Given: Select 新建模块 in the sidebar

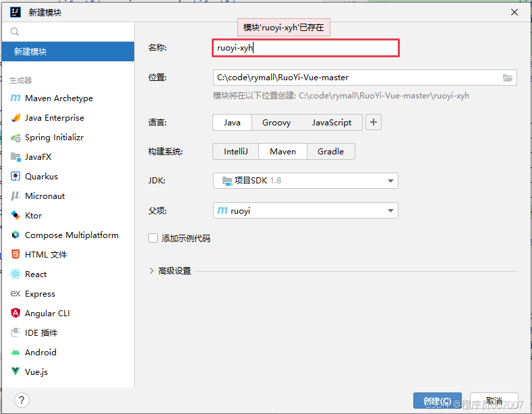Looking at the screenshot, I should (x=68, y=51).
